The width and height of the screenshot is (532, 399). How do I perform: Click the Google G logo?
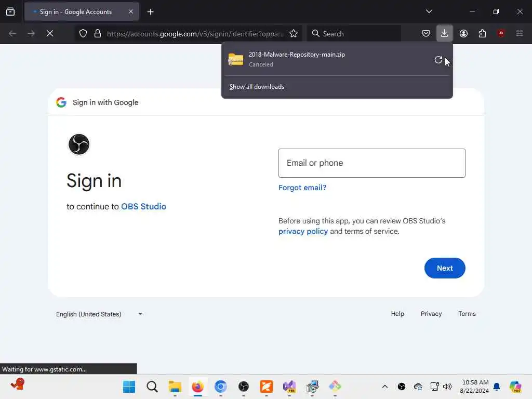coord(61,102)
